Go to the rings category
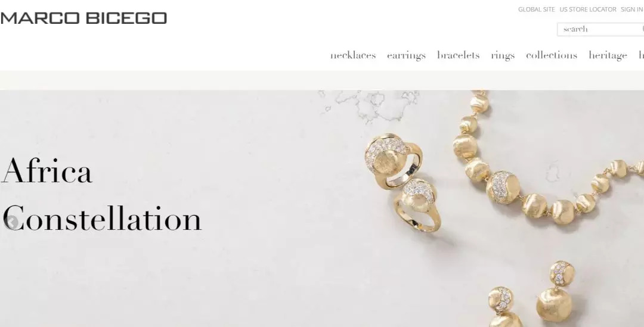 pyautogui.click(x=503, y=55)
